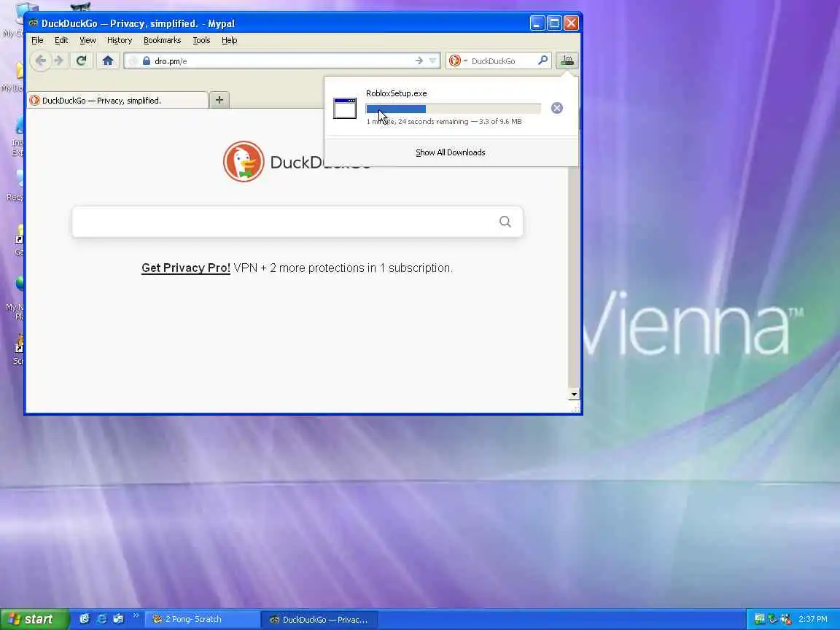Open a new tab with plus button
The height and width of the screenshot is (630, 840).
219,100
